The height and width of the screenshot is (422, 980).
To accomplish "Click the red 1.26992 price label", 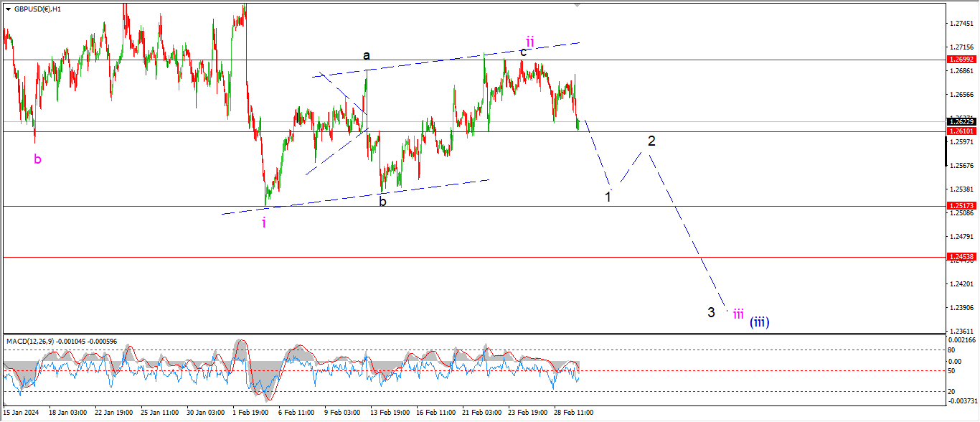I will [x=960, y=60].
